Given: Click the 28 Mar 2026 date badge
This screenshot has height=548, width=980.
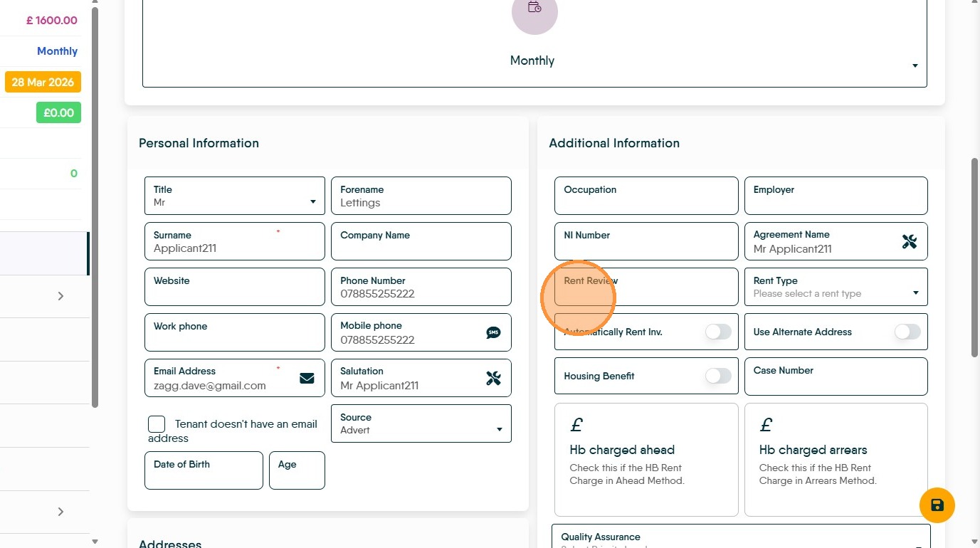Looking at the screenshot, I should point(43,82).
